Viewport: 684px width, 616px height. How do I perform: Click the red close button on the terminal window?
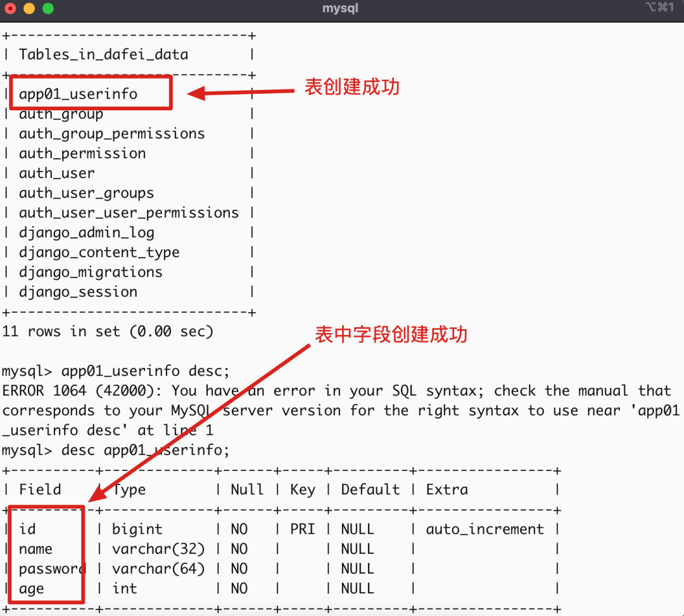11,9
